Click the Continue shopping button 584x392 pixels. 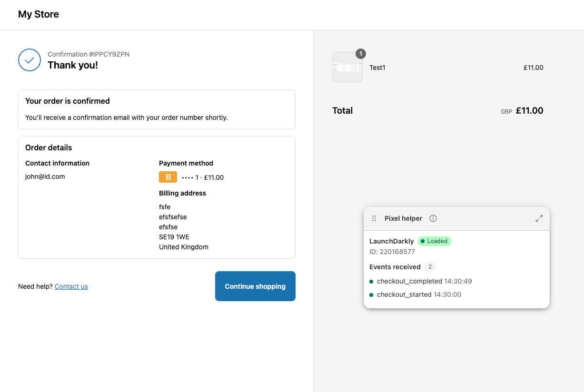(255, 286)
